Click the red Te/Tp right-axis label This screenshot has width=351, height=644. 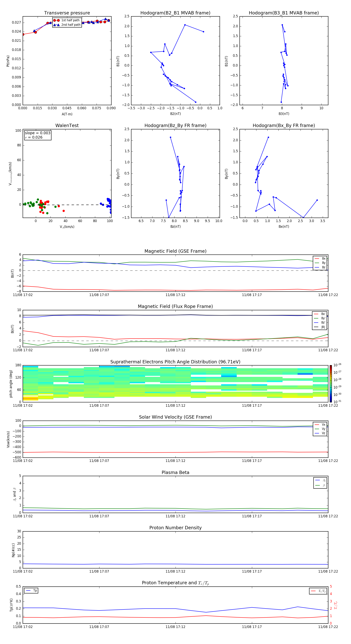336,605
